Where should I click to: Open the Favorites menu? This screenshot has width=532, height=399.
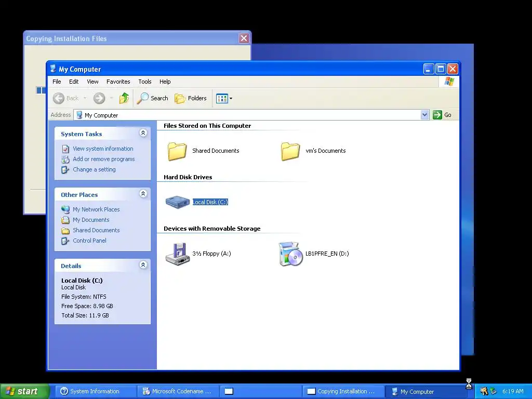[118, 82]
